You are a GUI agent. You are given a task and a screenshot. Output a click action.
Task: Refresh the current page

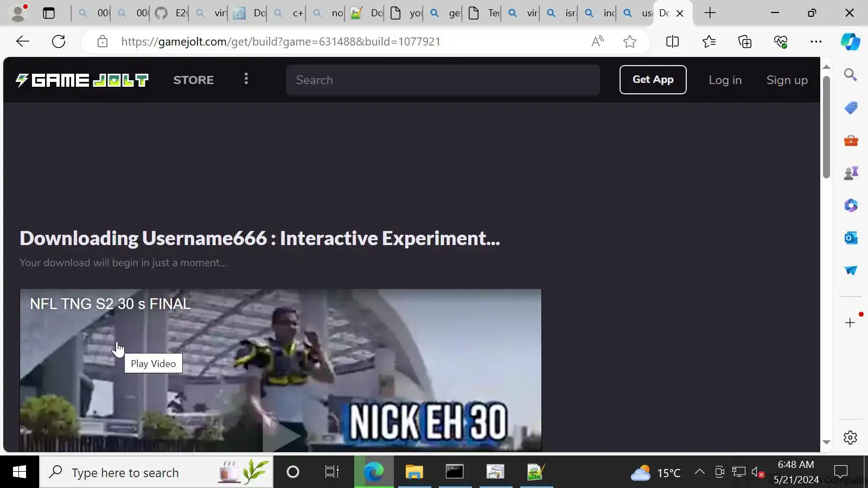point(59,41)
